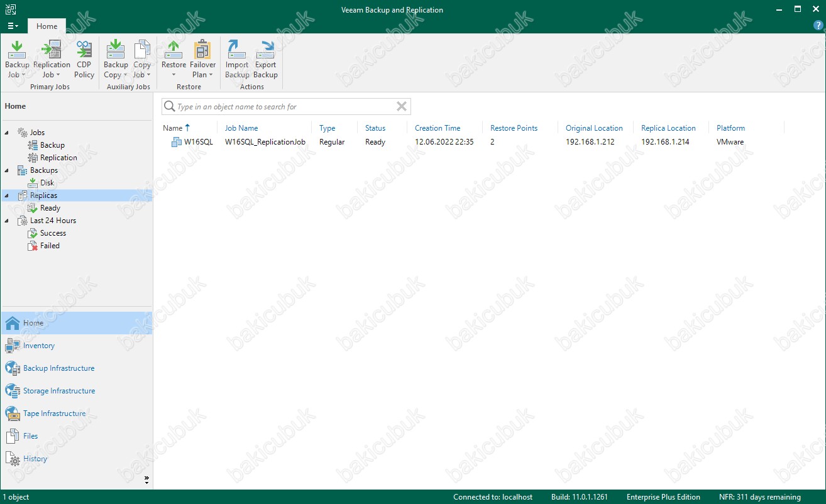Collapse the Replicas tree node

click(7, 195)
